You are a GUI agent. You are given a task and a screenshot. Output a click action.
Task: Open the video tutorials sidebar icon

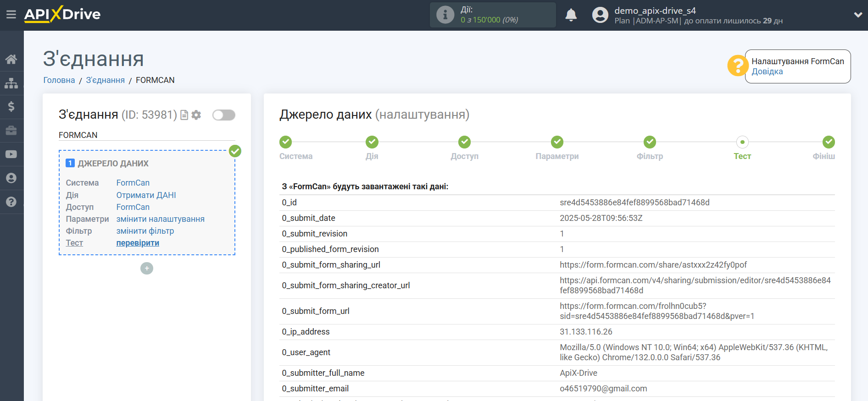[x=11, y=154]
